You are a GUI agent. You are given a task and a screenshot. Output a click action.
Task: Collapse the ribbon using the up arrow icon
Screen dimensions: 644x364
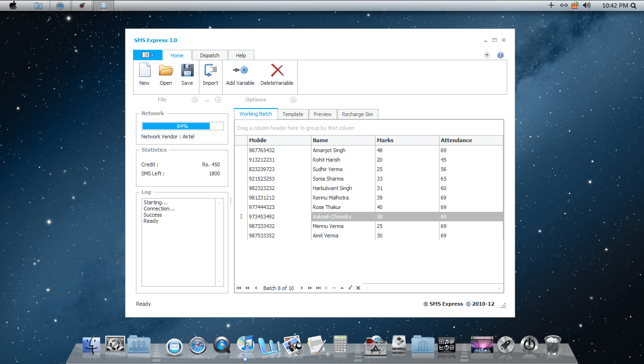click(x=487, y=55)
